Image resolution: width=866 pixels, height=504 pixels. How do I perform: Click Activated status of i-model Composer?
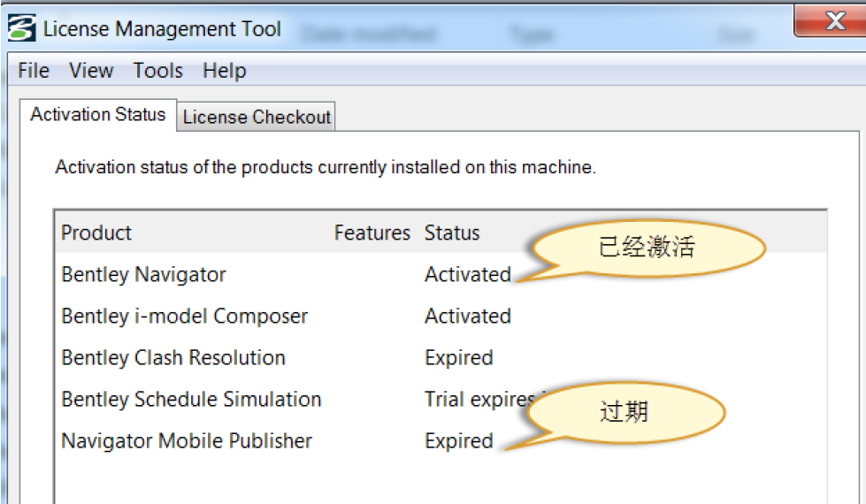(468, 316)
